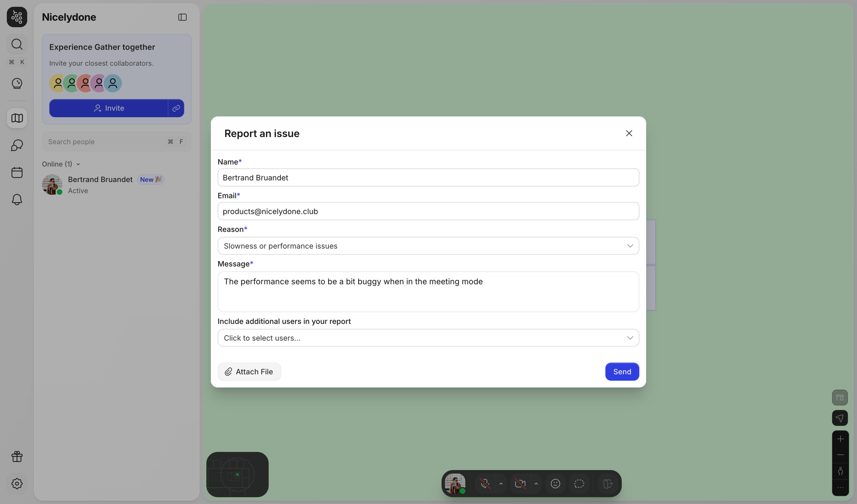The image size is (857, 504).
Task: Open settings gear in sidebar
Action: click(x=17, y=483)
